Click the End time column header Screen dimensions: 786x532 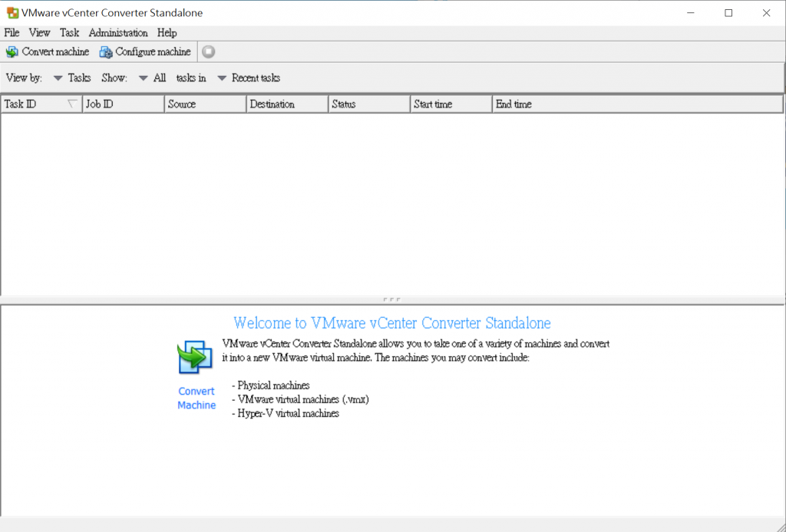point(637,104)
